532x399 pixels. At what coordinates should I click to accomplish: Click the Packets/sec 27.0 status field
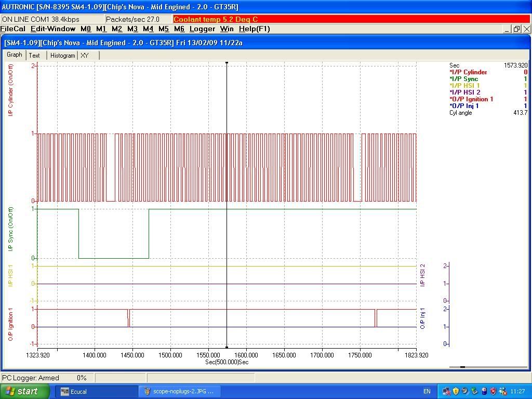(x=138, y=19)
